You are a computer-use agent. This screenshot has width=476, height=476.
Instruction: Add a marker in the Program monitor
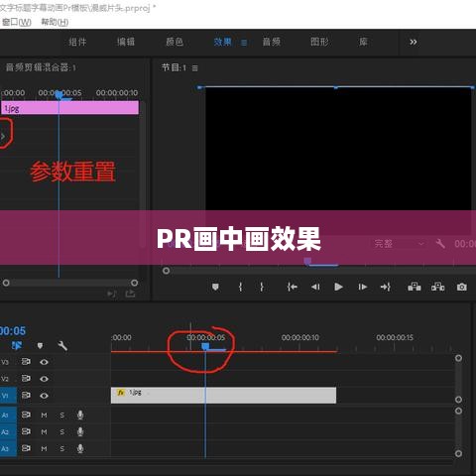pos(215,287)
